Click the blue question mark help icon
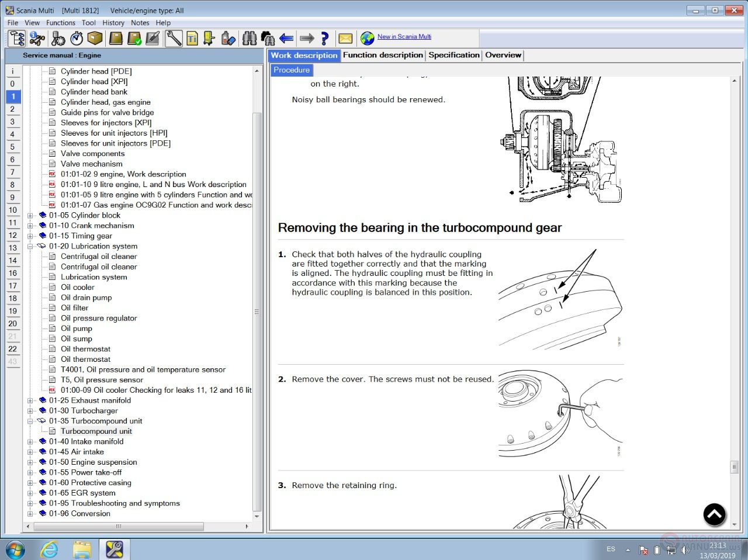 coord(325,39)
